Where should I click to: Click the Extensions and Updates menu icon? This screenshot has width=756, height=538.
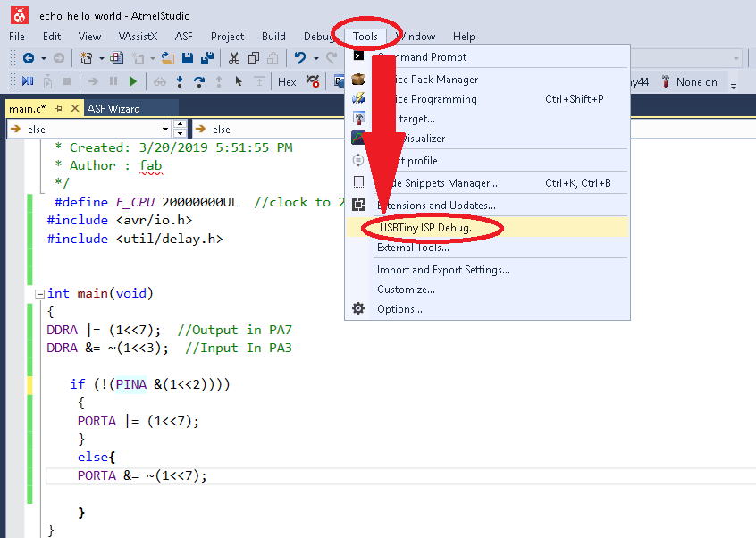358,205
